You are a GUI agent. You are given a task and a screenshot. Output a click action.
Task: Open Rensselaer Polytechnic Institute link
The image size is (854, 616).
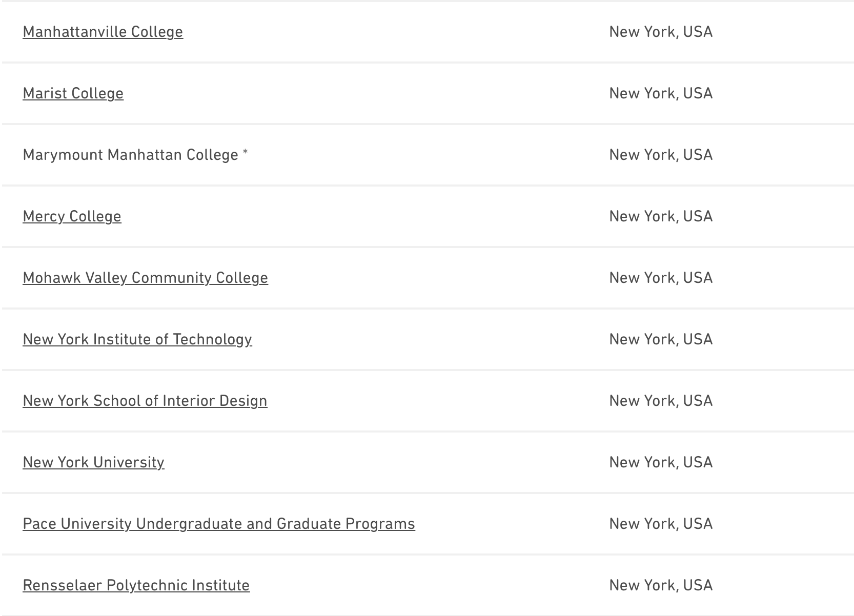click(136, 585)
